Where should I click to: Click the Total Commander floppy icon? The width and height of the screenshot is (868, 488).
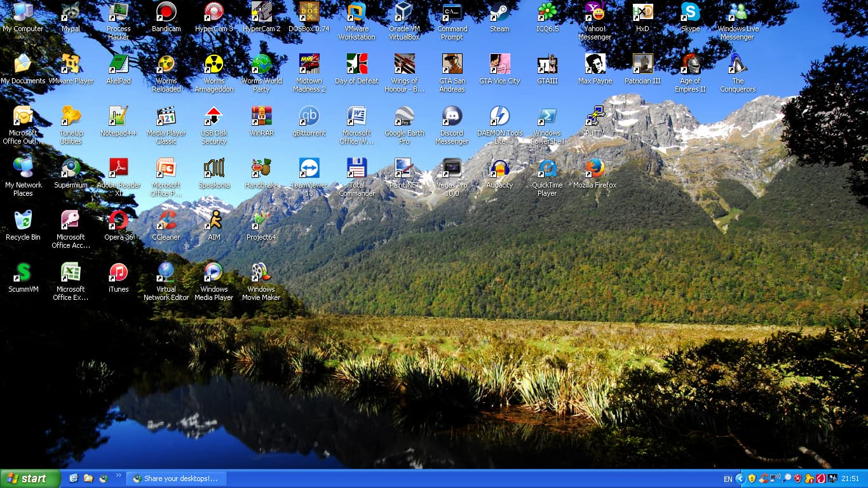(356, 169)
